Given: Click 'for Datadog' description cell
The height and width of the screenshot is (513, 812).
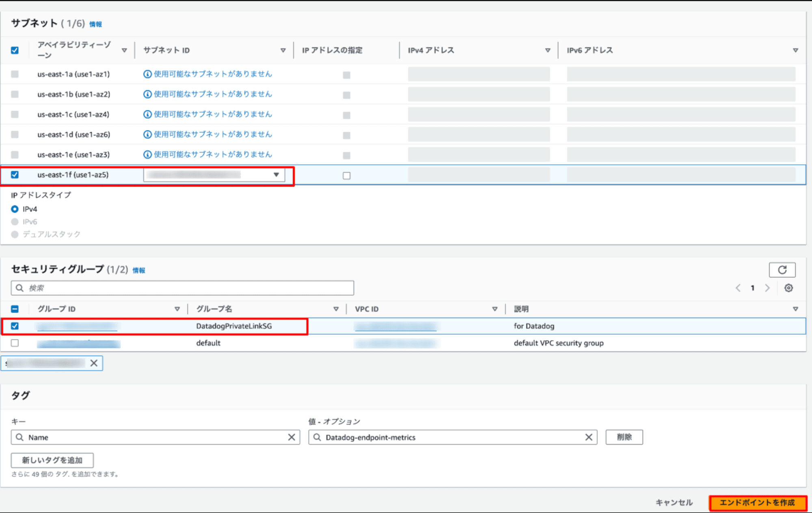Looking at the screenshot, I should [x=534, y=326].
